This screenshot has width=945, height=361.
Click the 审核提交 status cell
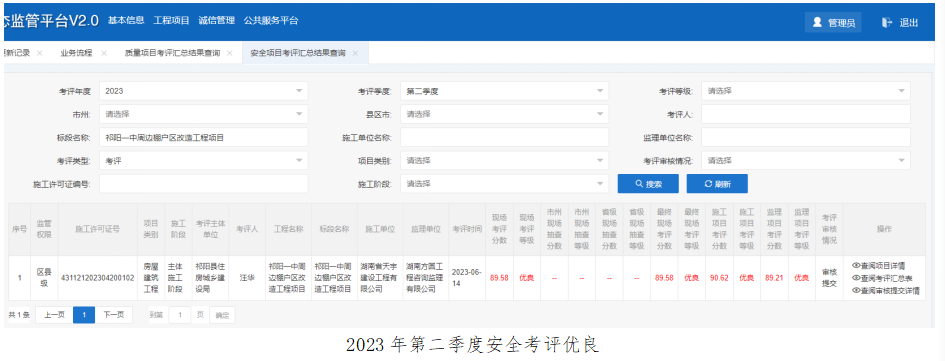pos(829,278)
